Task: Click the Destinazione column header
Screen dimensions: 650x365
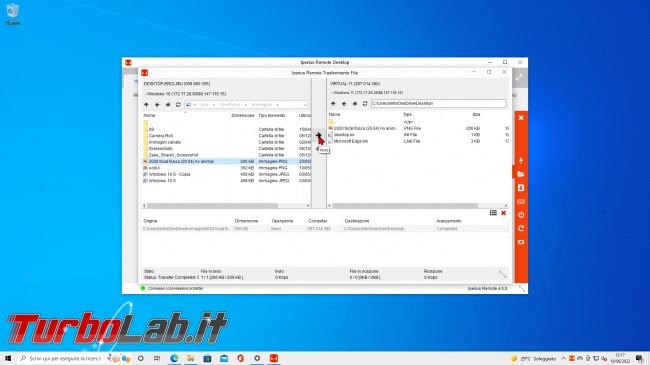Action: [x=357, y=221]
